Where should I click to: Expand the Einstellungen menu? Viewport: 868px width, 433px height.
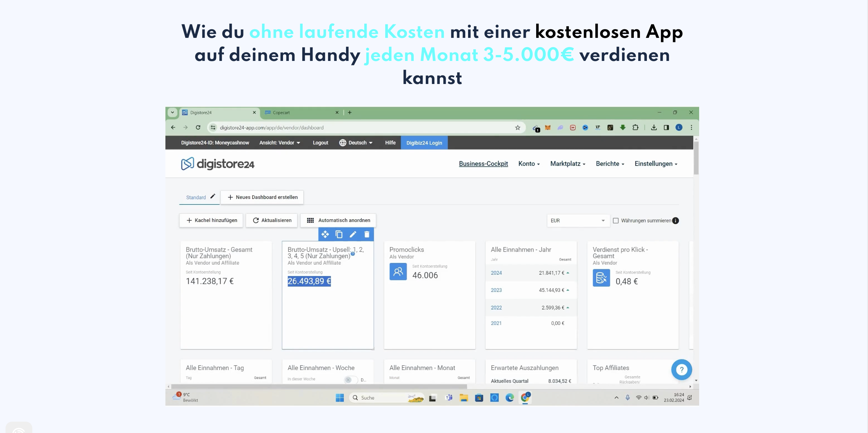656,164
